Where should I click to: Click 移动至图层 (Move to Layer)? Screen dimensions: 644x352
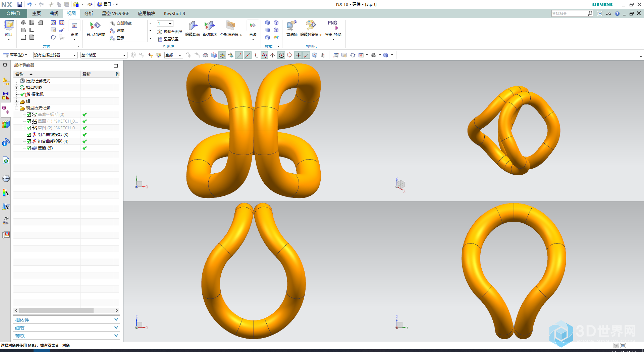[170, 32]
